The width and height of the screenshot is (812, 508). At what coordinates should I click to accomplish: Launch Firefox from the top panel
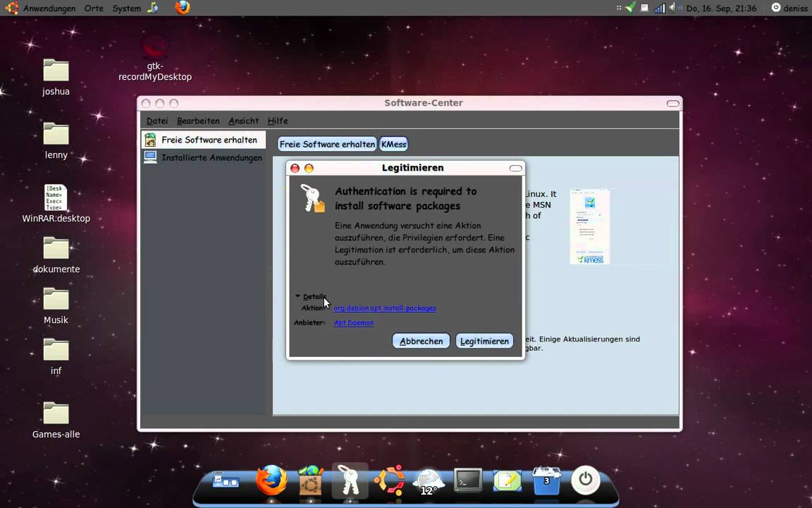(x=183, y=7)
